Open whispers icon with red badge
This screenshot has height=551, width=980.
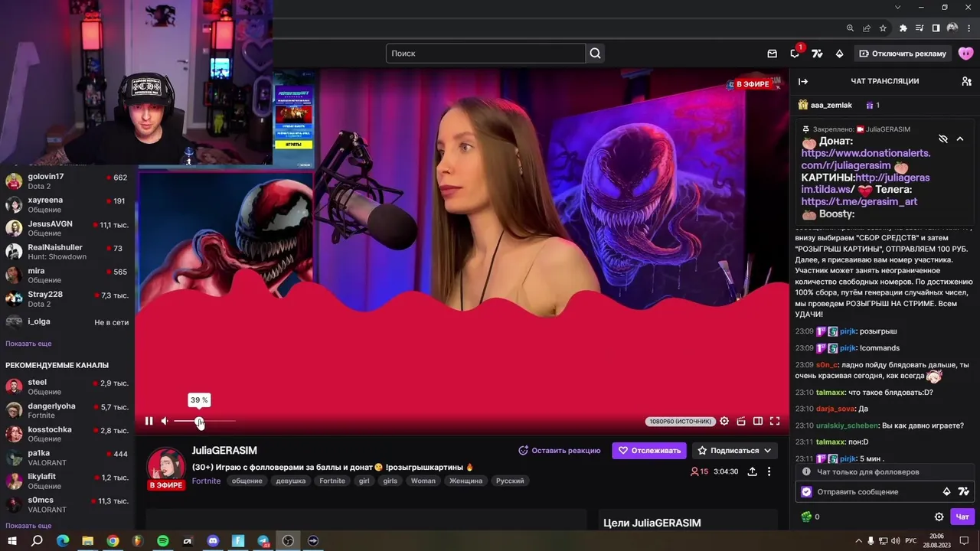click(x=795, y=53)
